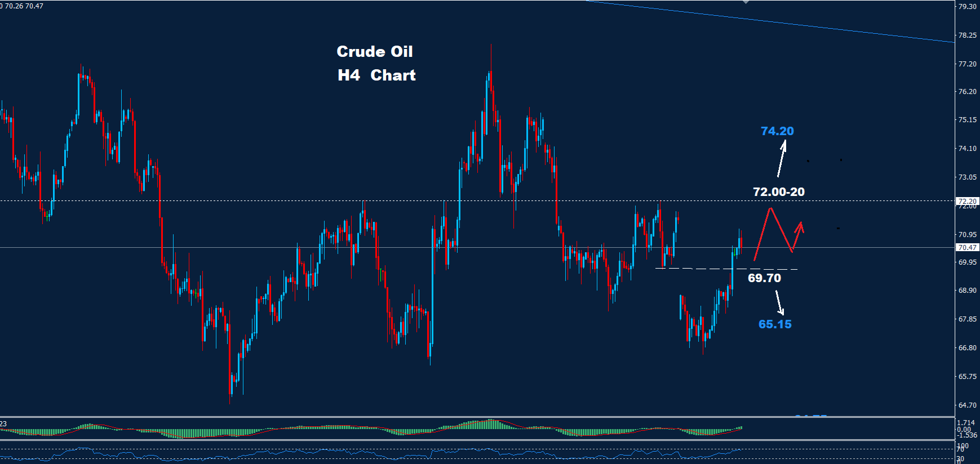
Task: Select the 69.70 support level label
Action: pyautogui.click(x=764, y=278)
